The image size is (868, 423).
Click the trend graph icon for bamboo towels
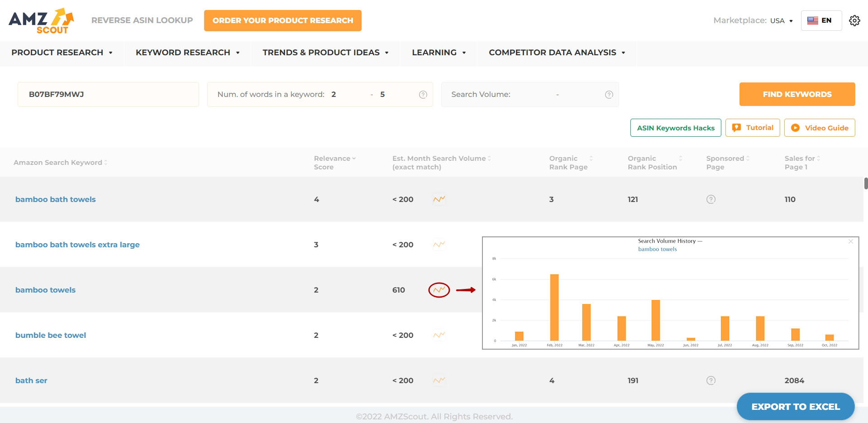tap(439, 290)
